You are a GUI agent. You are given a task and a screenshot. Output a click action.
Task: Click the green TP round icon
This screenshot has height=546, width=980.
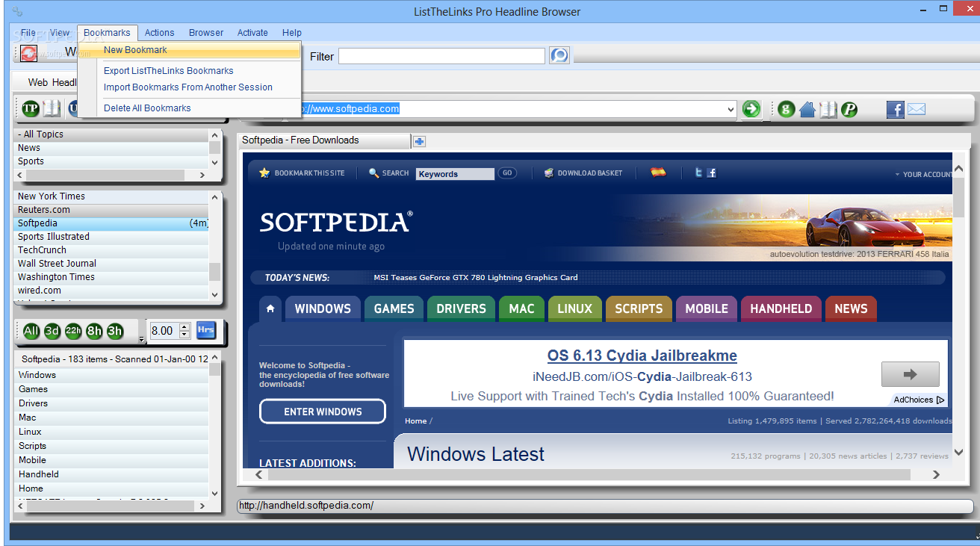(x=30, y=109)
